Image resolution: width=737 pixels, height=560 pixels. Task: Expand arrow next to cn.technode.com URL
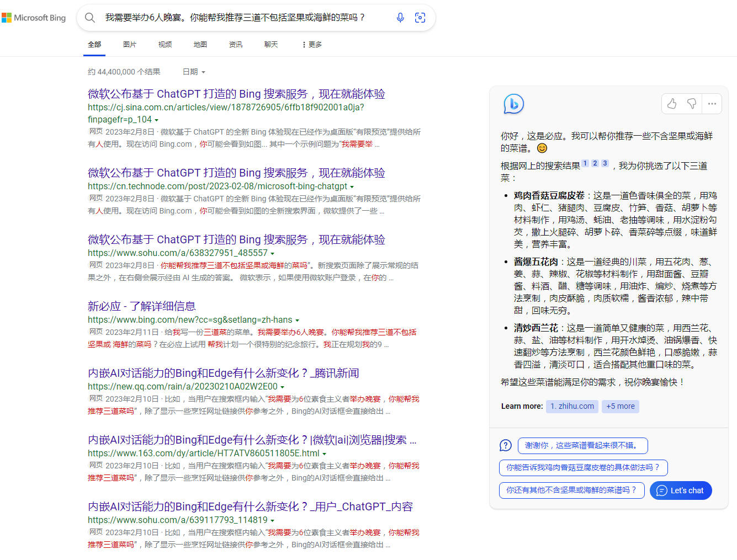352,187
